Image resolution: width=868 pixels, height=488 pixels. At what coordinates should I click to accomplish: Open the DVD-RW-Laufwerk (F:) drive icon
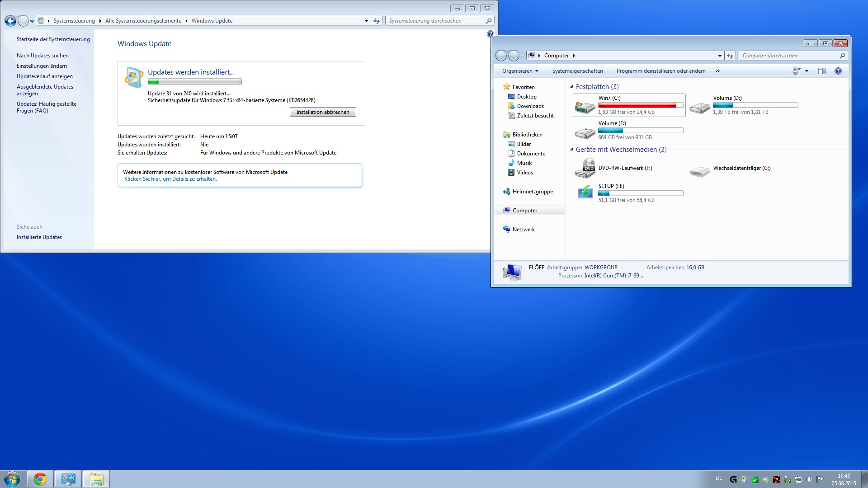[585, 169]
